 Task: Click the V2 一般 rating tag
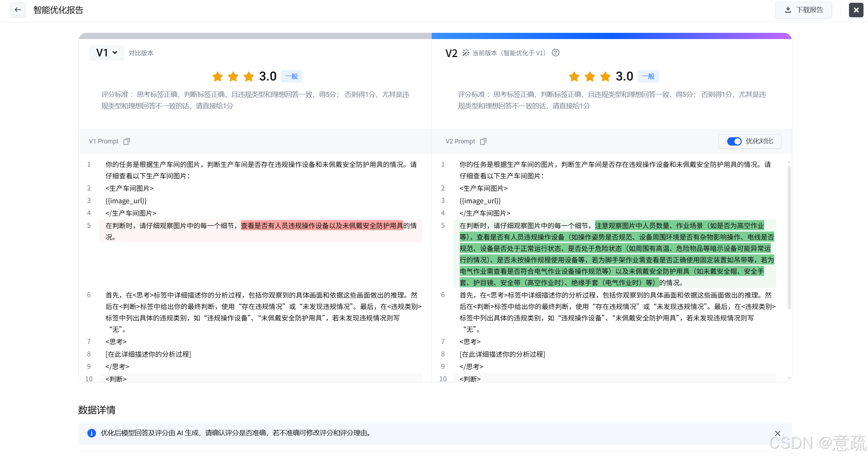click(648, 76)
